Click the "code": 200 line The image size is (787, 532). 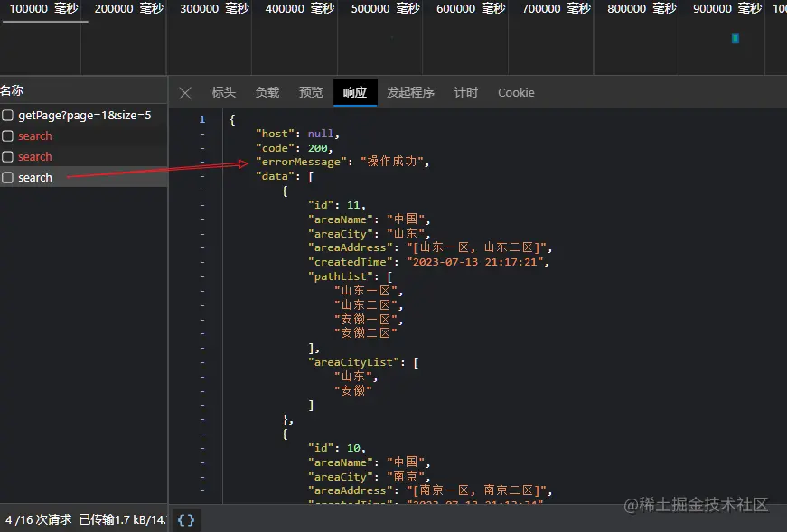point(295,148)
